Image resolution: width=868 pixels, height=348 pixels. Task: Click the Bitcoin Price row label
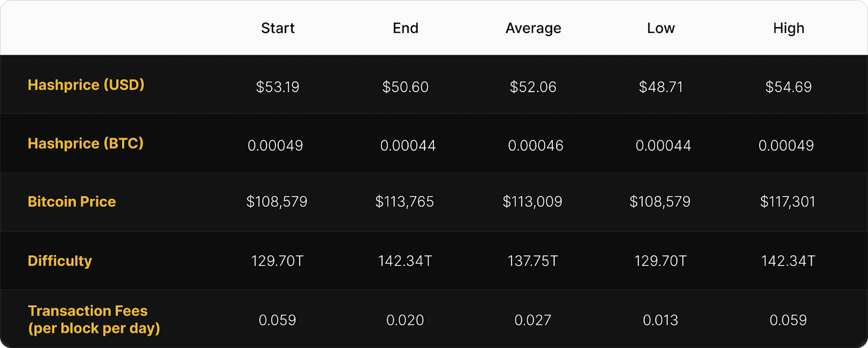(x=72, y=202)
